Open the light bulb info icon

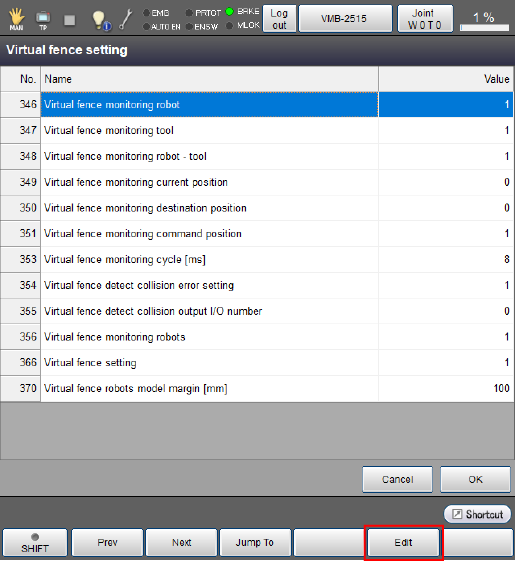101,20
